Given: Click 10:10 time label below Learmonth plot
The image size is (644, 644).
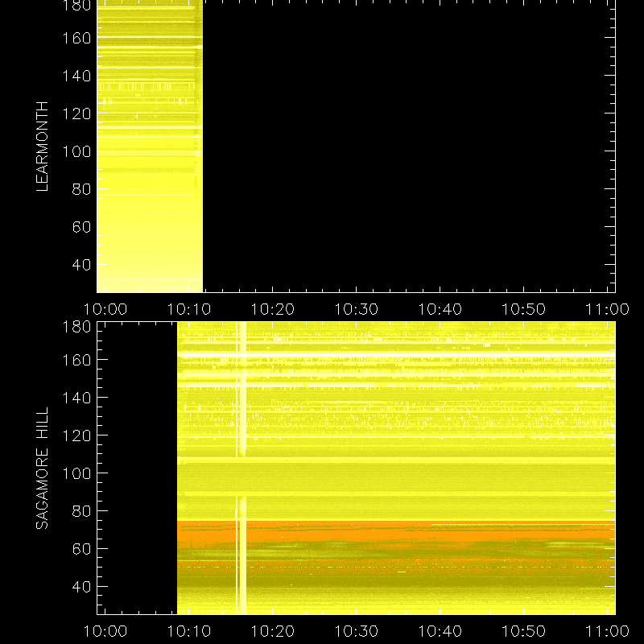Looking at the screenshot, I should [189, 309].
